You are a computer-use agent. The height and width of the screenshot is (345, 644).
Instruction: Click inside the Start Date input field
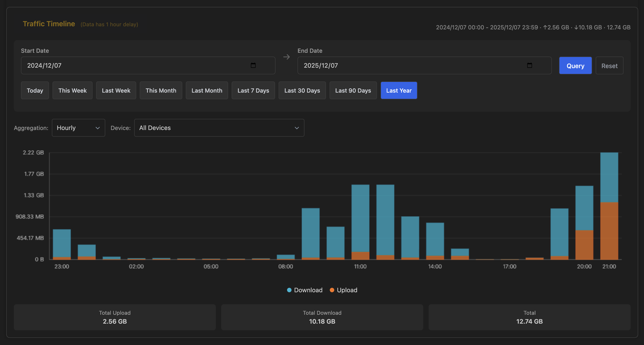pos(125,65)
